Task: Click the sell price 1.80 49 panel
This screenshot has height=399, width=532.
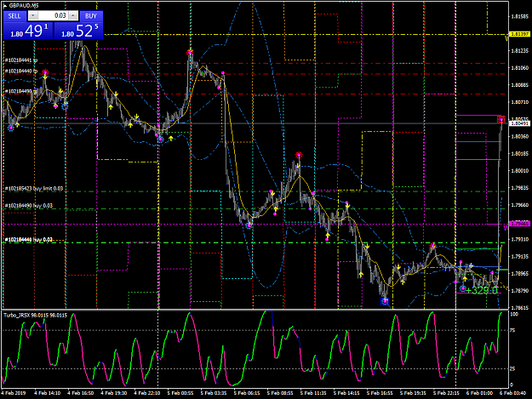Action: (x=28, y=31)
